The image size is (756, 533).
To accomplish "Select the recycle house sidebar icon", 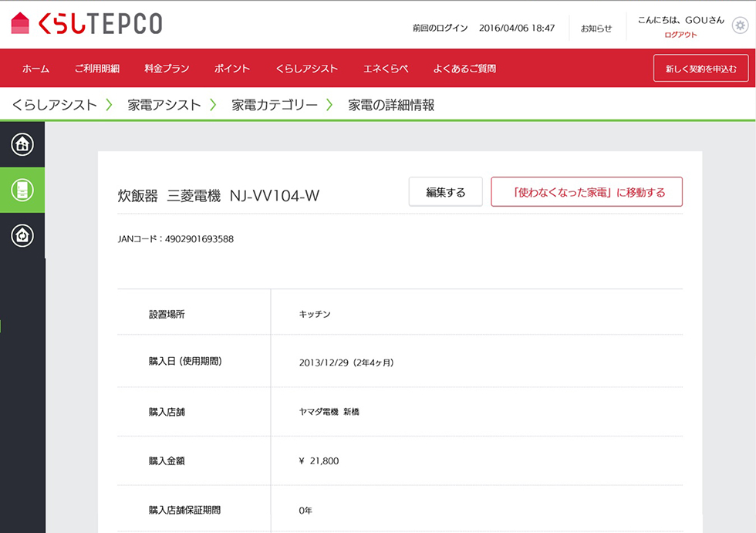I will (22, 236).
